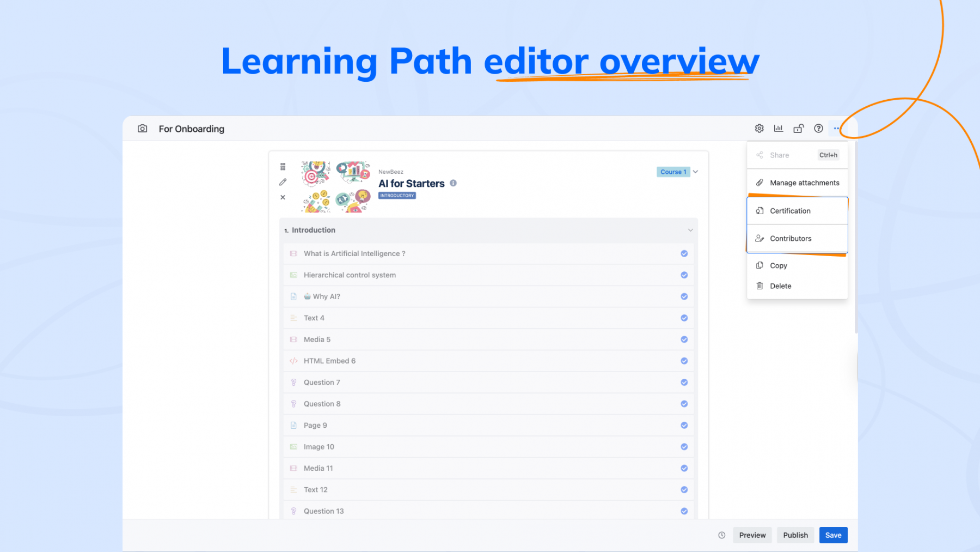This screenshot has width=980, height=552.
Task: Open version history clock icon
Action: [x=721, y=535]
